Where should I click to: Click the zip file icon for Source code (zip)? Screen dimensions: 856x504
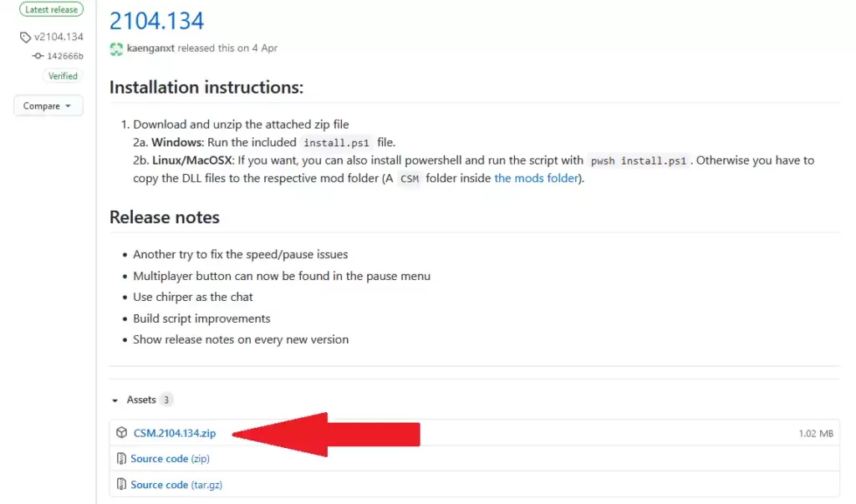point(121,459)
